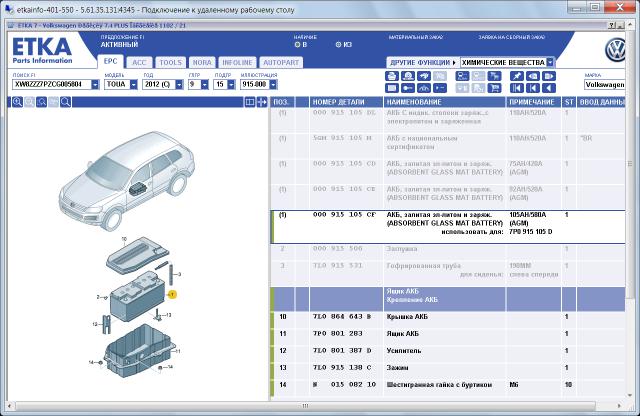Viewport: 640px width, 416px height.
Task: Expand the Другие функции menu
Action: [423, 62]
